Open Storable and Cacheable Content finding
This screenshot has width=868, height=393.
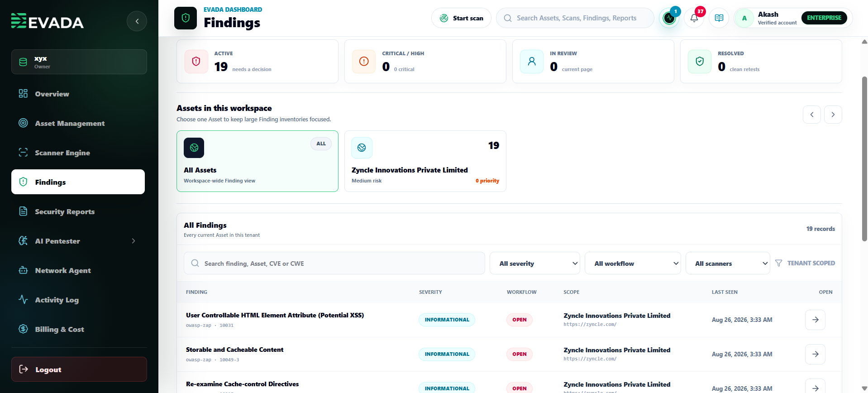(234, 350)
